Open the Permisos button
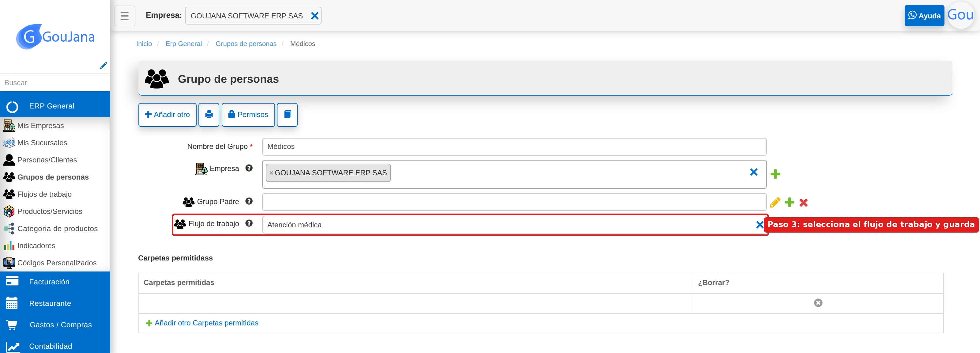 click(x=248, y=115)
